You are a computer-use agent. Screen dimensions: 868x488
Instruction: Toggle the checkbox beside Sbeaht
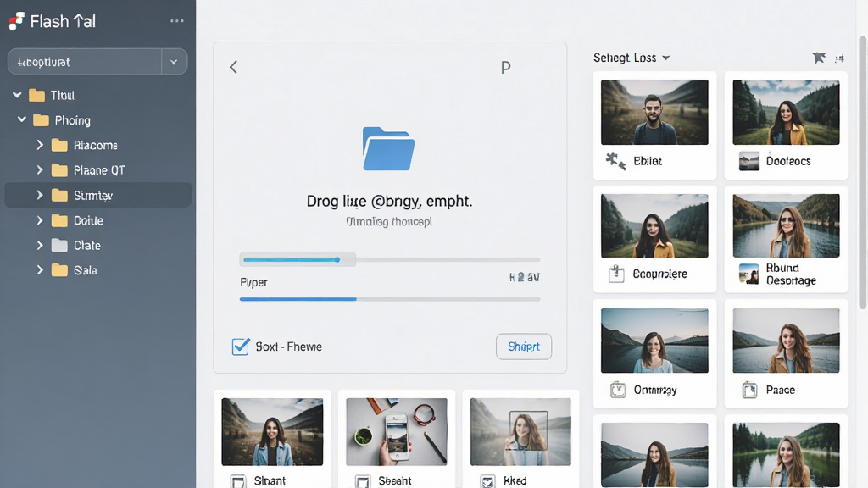[363, 481]
